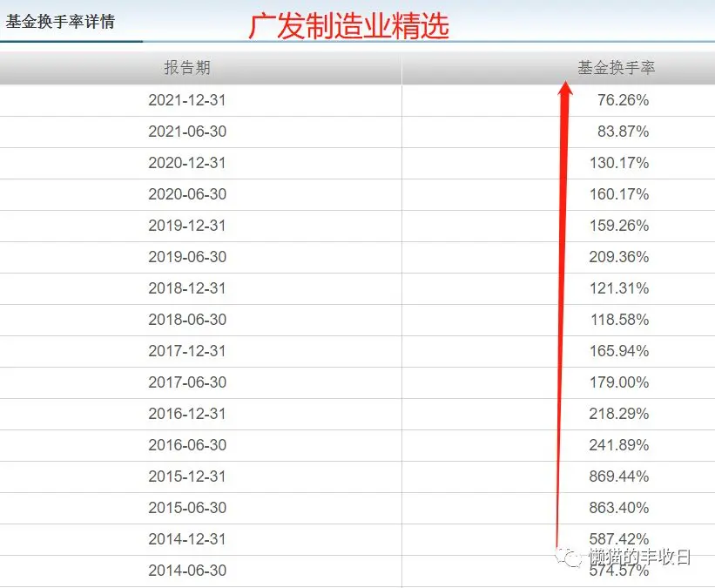Click the 121.31% turnover value
The height and width of the screenshot is (588, 715).
(619, 288)
